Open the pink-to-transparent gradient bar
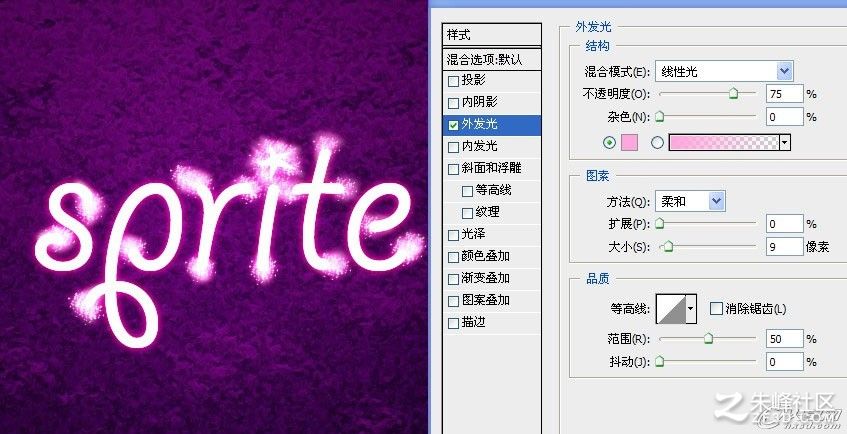Screen dimensions: 847x434 click(x=724, y=143)
